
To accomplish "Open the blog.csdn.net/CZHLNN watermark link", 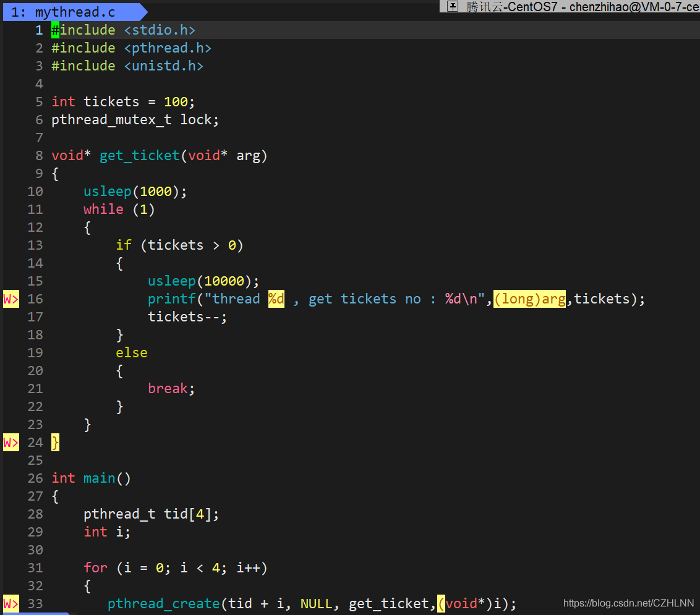I will [x=628, y=603].
